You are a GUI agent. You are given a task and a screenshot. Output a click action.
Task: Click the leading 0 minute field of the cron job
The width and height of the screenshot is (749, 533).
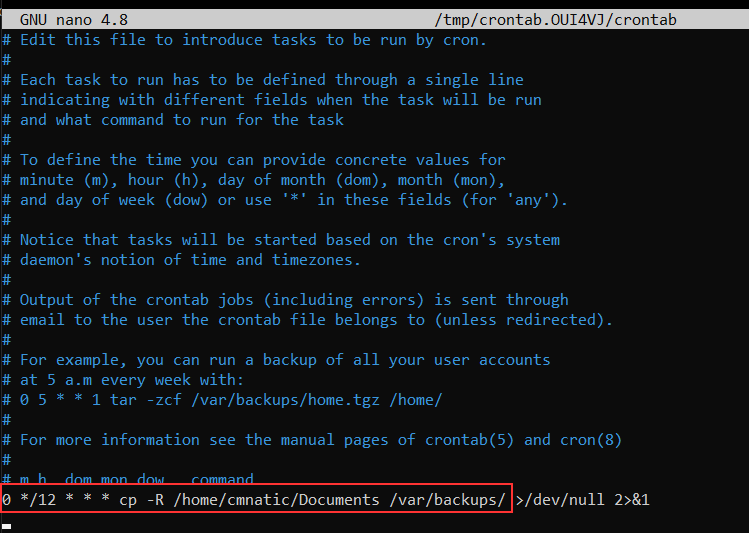[x=6, y=499]
